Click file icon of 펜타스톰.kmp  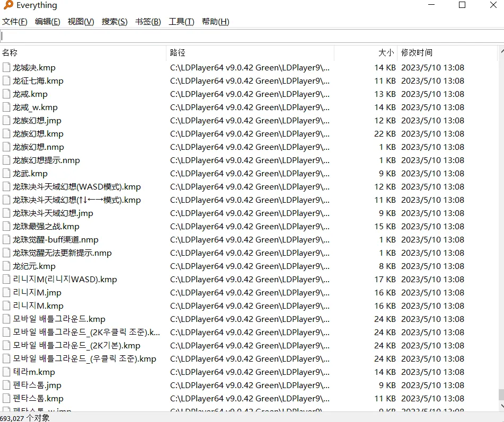[x=6, y=398]
